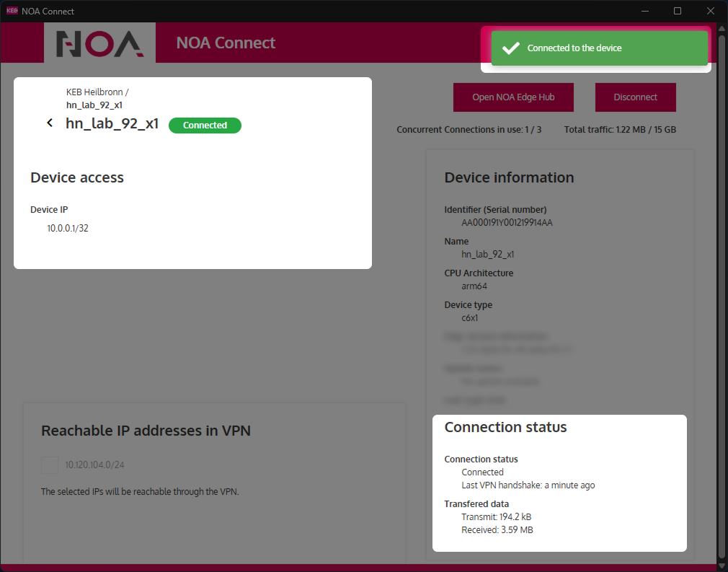The image size is (728, 572).
Task: Select the device IP 10.0.0.1/32
Action: click(68, 229)
